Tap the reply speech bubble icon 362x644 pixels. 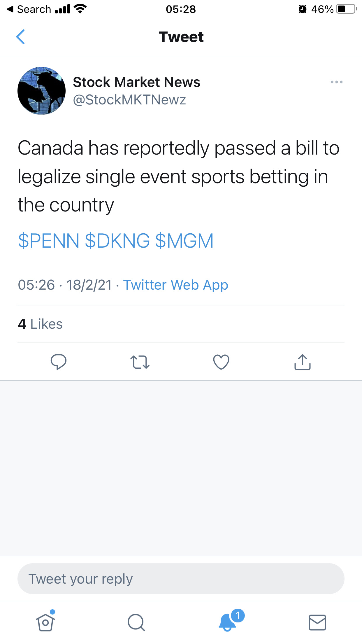pos(59,362)
